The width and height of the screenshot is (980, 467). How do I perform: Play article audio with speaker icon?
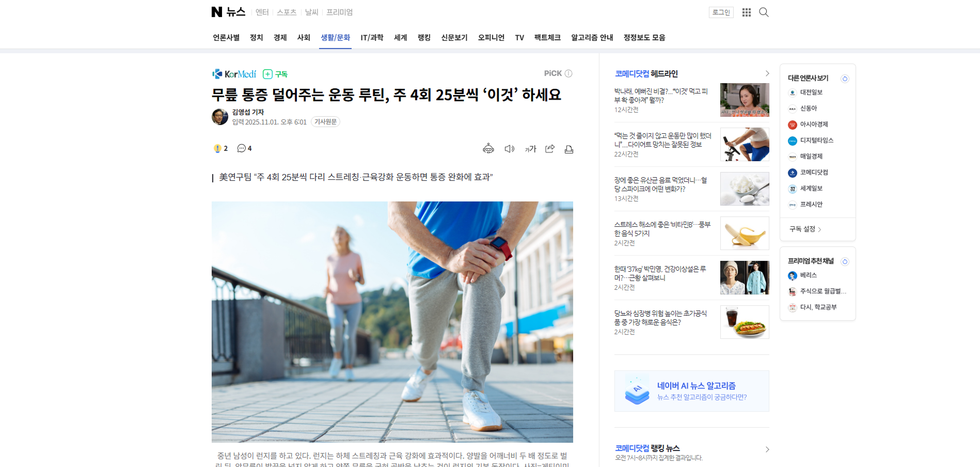click(x=510, y=149)
